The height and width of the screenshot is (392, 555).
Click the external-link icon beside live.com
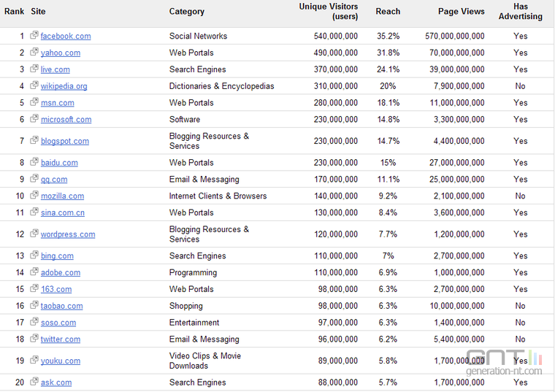point(34,69)
